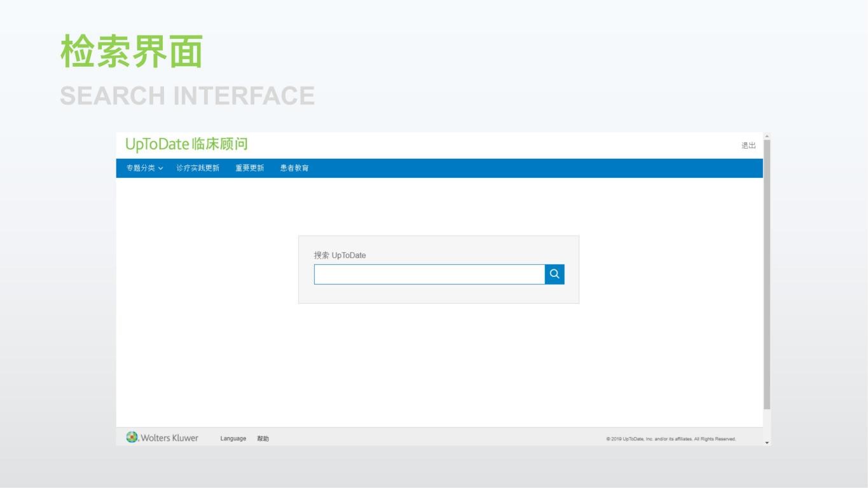Click the Wolters Kluwer logo in the footer
The height and width of the screenshot is (488, 868).
(162, 438)
